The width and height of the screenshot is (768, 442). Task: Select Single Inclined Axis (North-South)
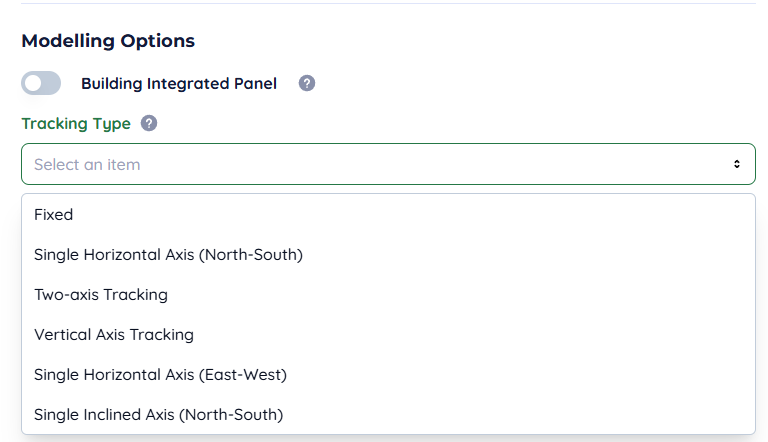point(158,414)
